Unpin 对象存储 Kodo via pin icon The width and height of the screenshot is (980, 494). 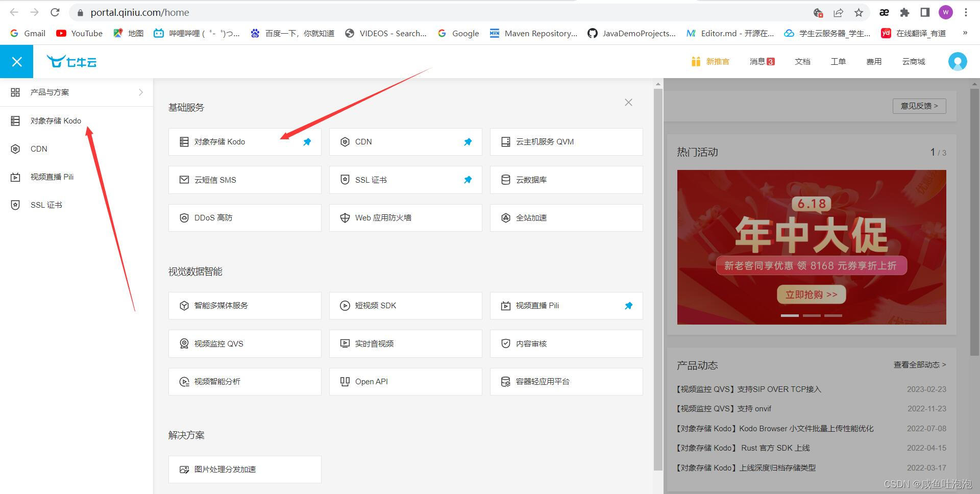[307, 142]
